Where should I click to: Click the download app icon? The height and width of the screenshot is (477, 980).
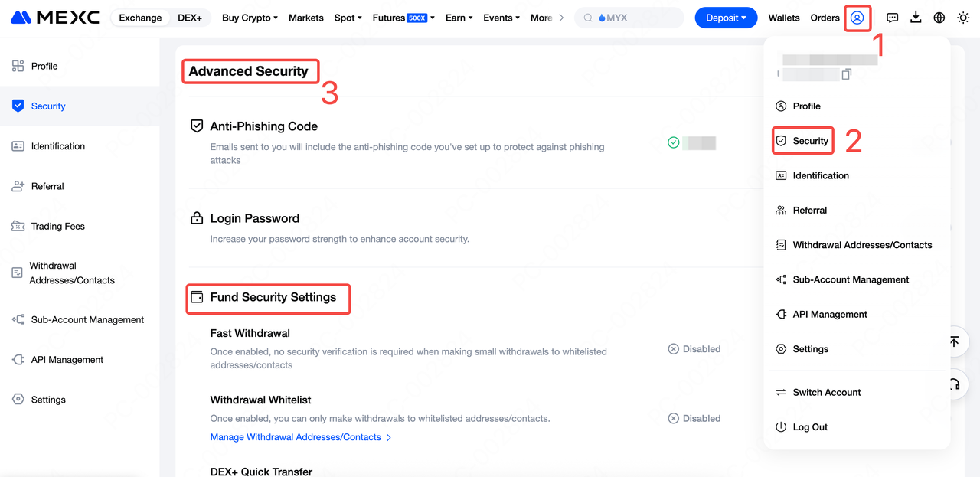click(916, 18)
